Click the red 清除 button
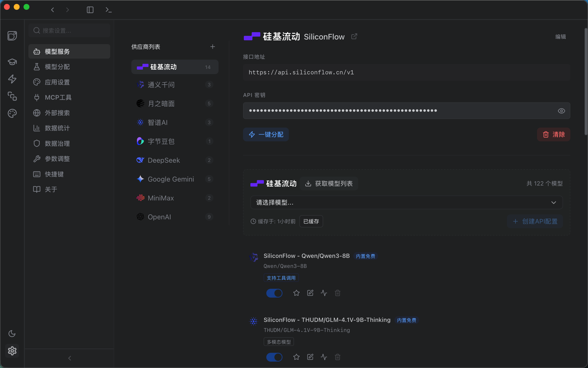The height and width of the screenshot is (368, 588). (x=554, y=134)
